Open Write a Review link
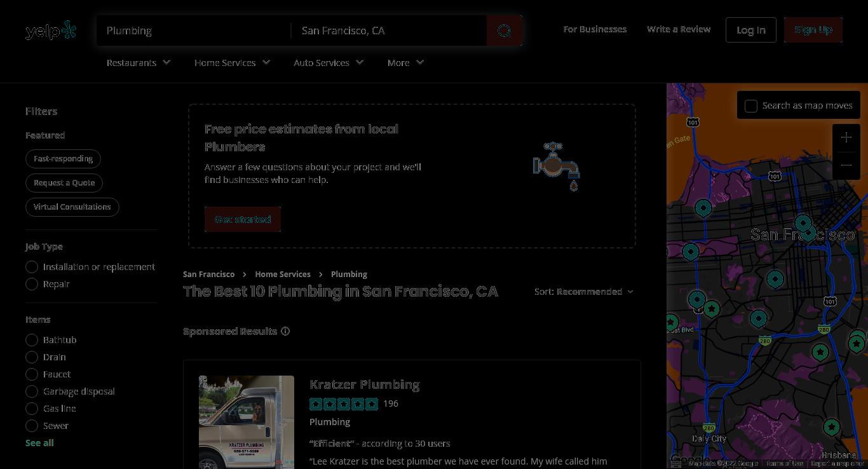This screenshot has height=469, width=868. point(679,29)
